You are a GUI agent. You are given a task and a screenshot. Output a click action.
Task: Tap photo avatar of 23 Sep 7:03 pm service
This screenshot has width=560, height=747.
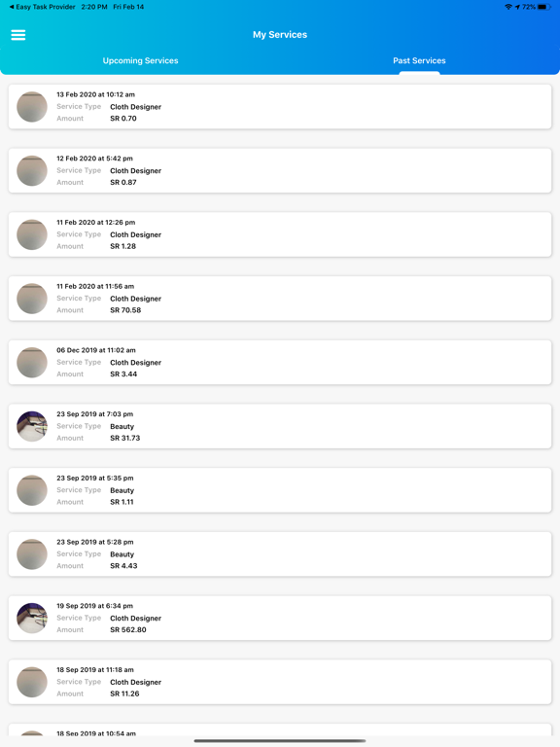pyautogui.click(x=32, y=426)
